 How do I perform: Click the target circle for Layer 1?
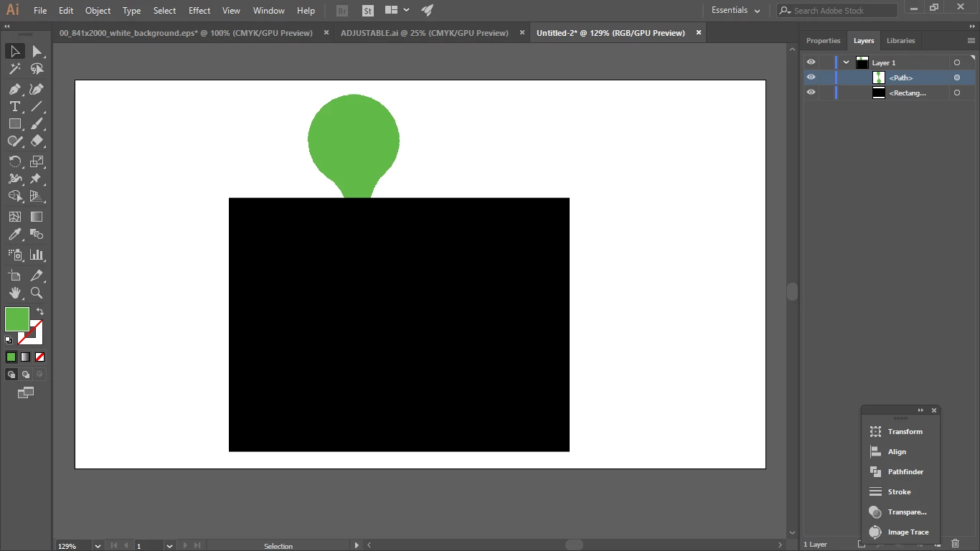[x=957, y=62]
